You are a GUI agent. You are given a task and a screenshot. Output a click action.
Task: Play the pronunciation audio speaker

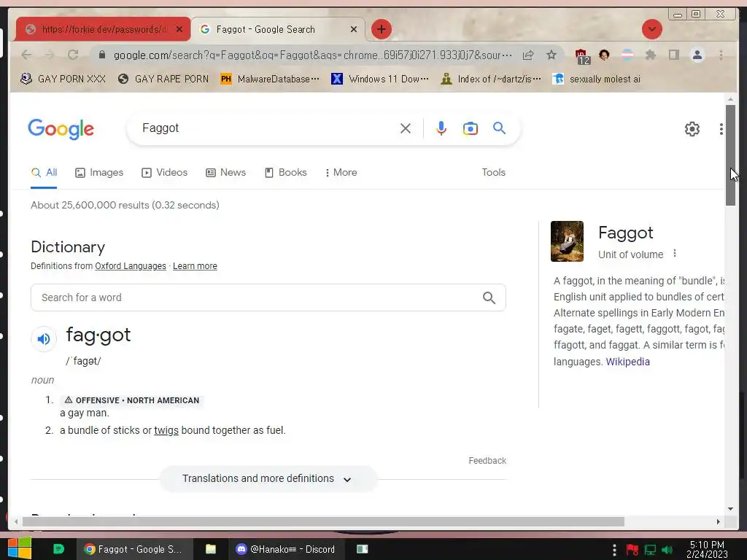click(44, 338)
